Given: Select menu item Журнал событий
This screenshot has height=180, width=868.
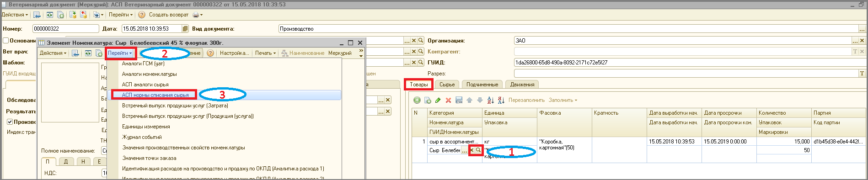Looking at the screenshot, I should coord(142,137).
